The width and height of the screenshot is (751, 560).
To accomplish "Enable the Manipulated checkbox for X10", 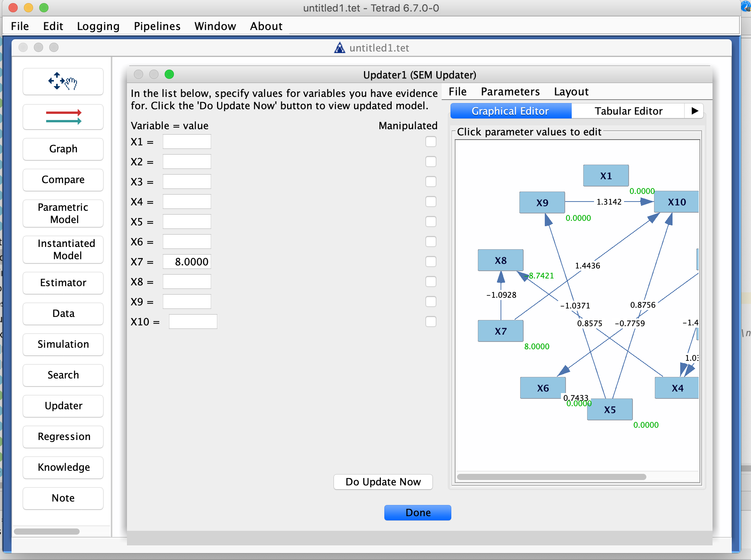I will click(x=431, y=322).
